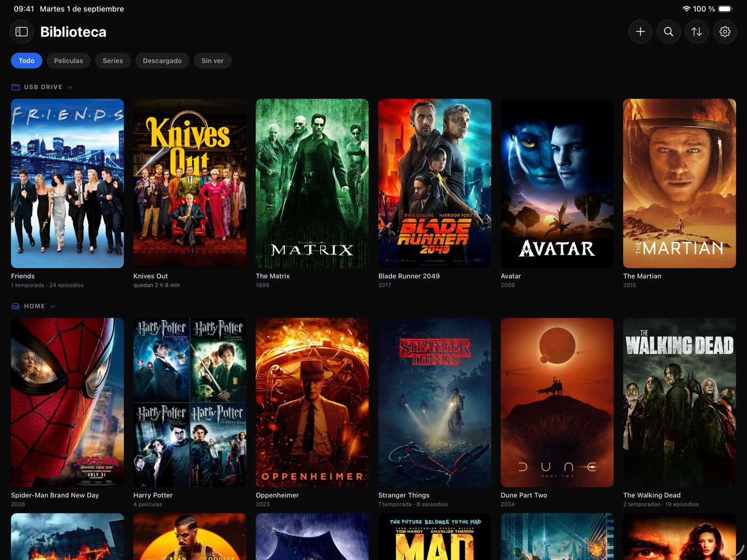Click the 'Biblioteca' heading

[x=74, y=32]
